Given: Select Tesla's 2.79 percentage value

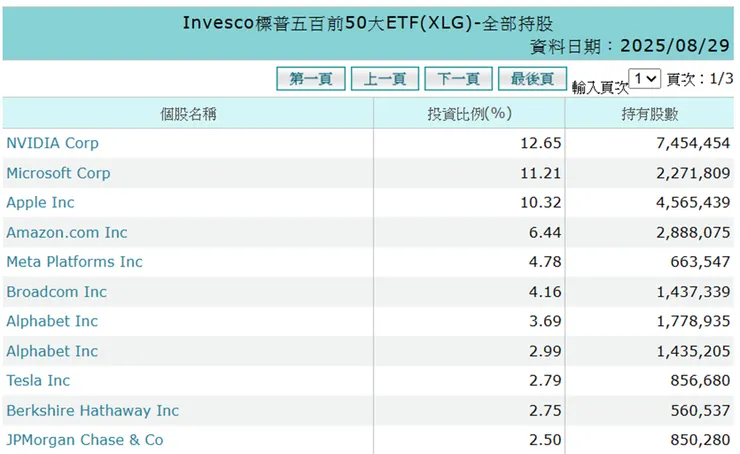Looking at the screenshot, I should point(545,381).
